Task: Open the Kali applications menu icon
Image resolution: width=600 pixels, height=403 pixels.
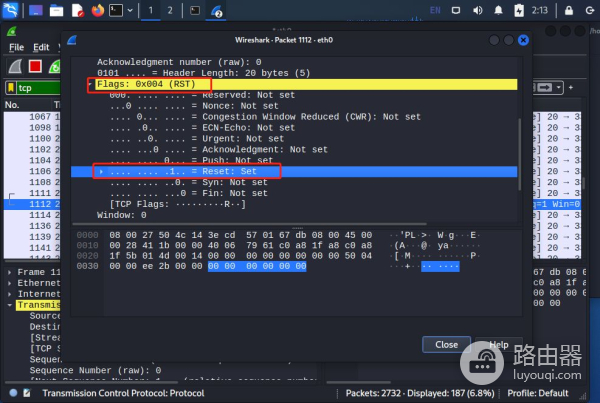Action: point(10,11)
